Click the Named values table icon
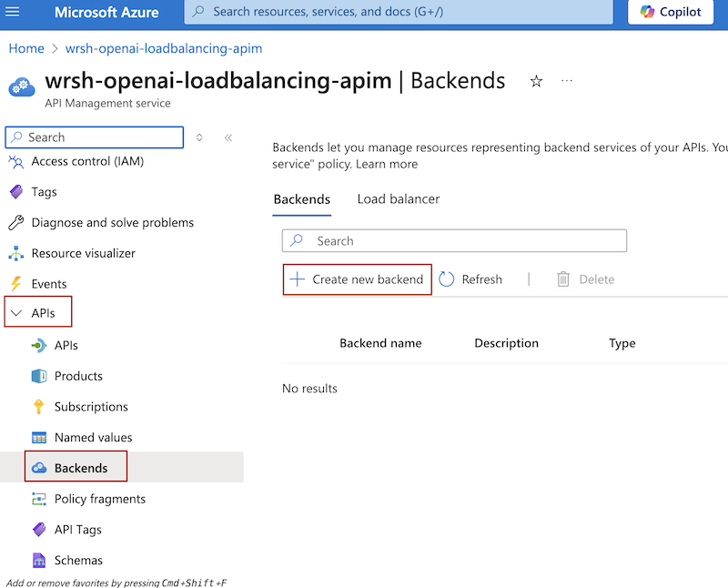Image resolution: width=728 pixels, height=588 pixels. click(x=39, y=438)
